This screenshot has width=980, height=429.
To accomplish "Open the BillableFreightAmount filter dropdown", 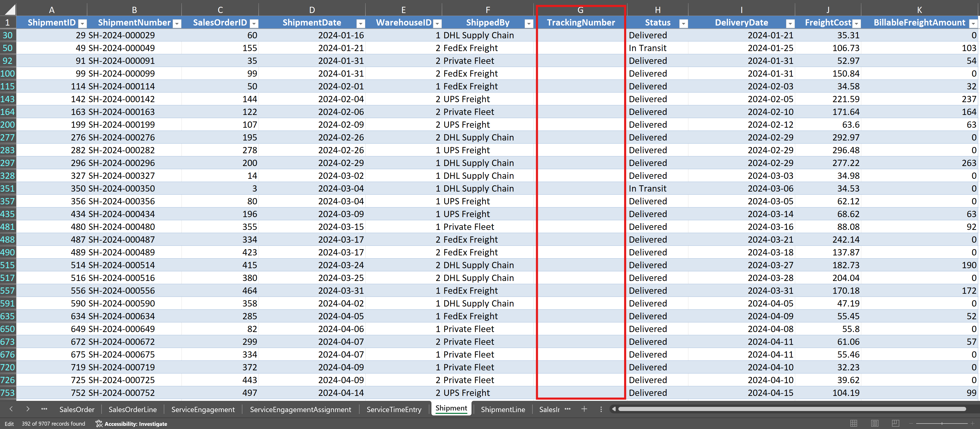I will pyautogui.click(x=973, y=24).
